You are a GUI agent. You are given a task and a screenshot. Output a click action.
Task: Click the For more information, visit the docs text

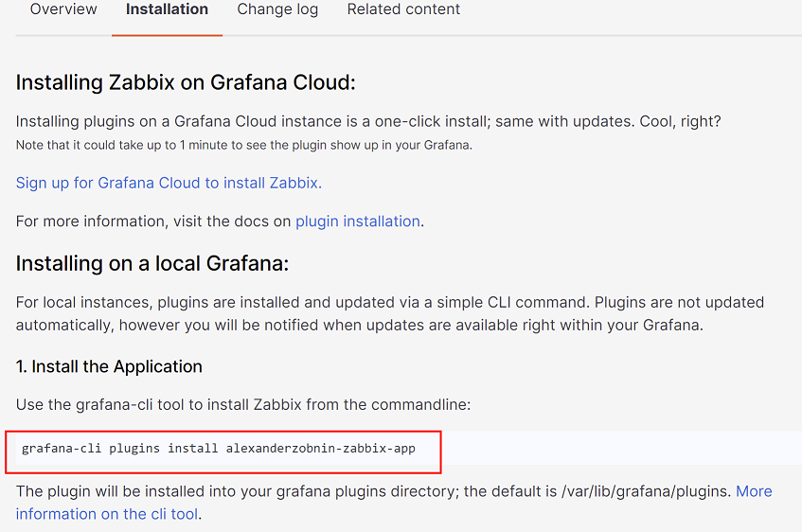pyautogui.click(x=153, y=222)
